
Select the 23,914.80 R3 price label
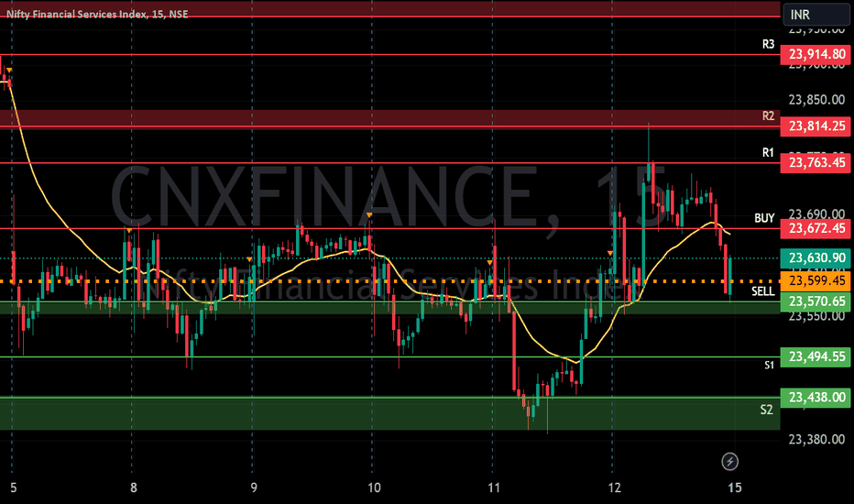click(x=816, y=54)
